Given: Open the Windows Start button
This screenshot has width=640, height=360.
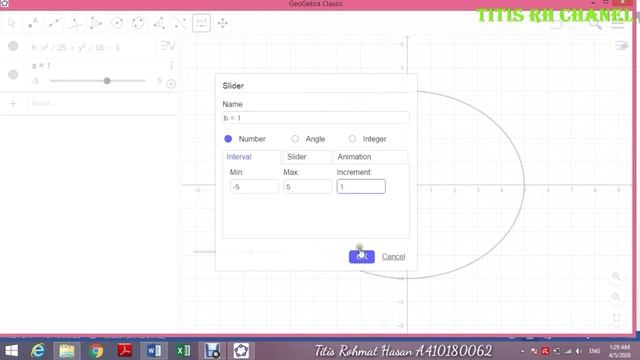Looking at the screenshot, I should point(11,351).
